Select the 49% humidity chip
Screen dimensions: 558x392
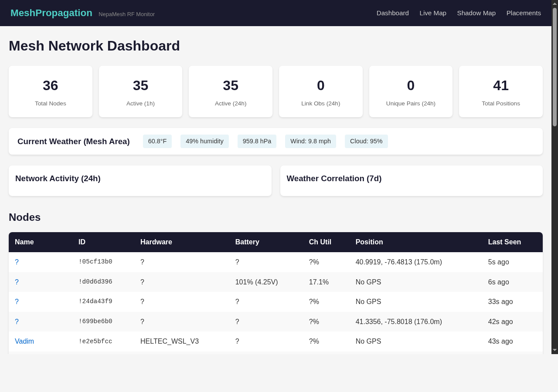(204, 141)
